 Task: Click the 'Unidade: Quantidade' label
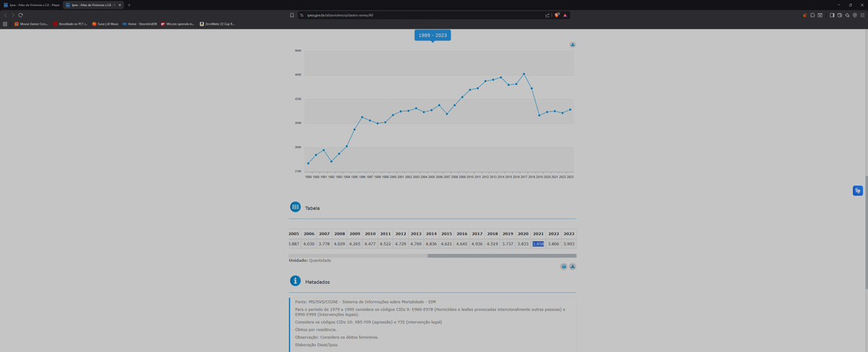310,260
